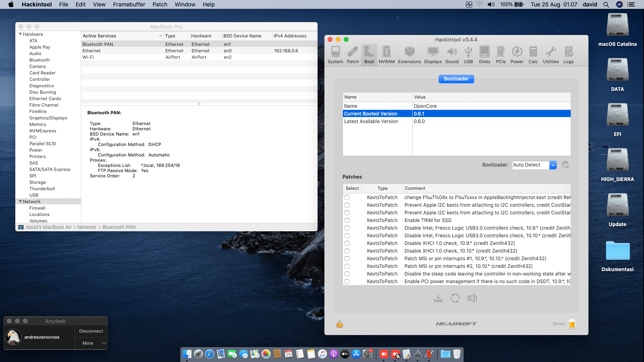Open System Preferences from the Dock

[x=367, y=354]
